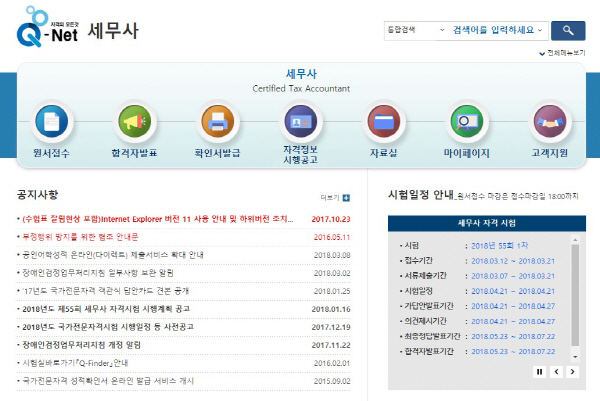Image resolution: width=600 pixels, height=401 pixels.
Task: Select the 확인서발급 printer icon
Action: (x=216, y=124)
